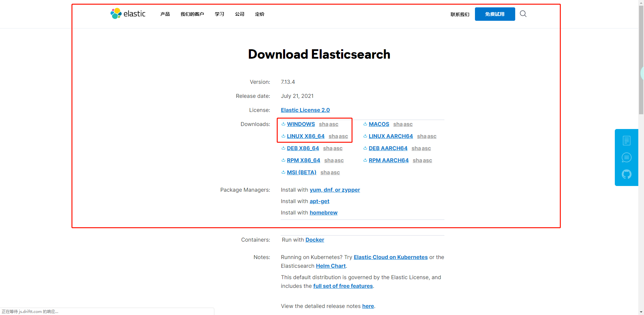Open the 学习 menu

click(219, 14)
